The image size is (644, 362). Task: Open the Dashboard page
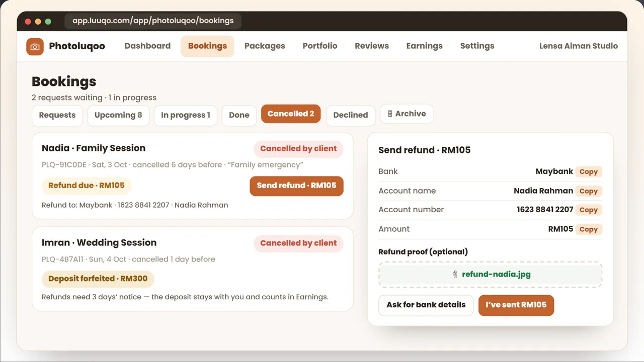coord(147,46)
